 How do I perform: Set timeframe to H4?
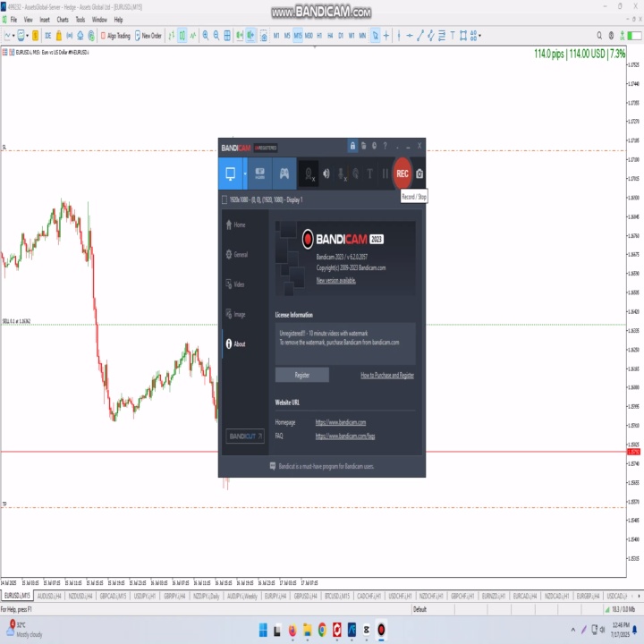(330, 36)
